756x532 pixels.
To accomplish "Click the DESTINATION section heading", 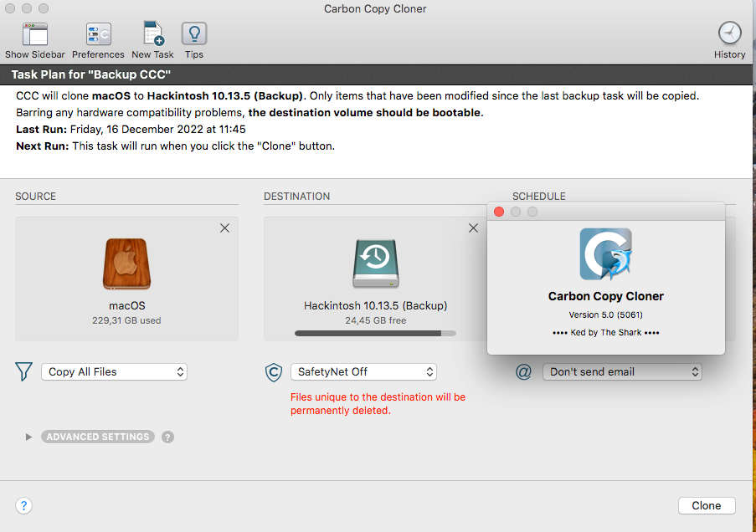I will pos(296,196).
